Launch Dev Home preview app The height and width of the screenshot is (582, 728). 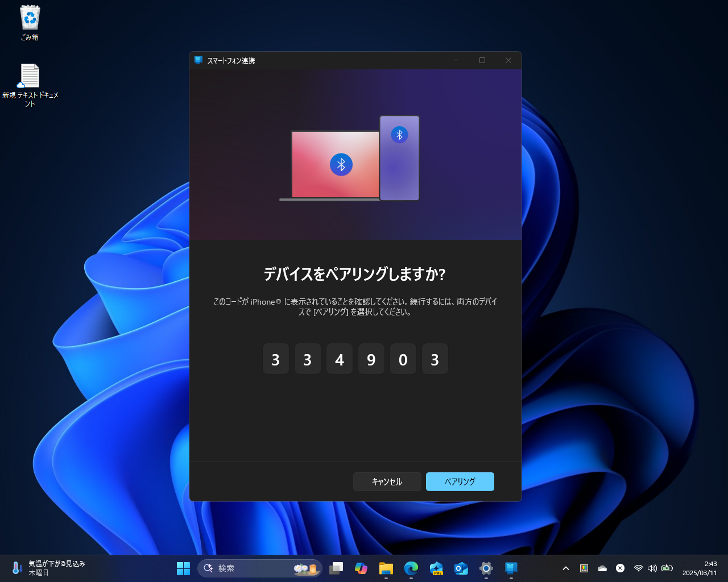pyautogui.click(x=436, y=568)
